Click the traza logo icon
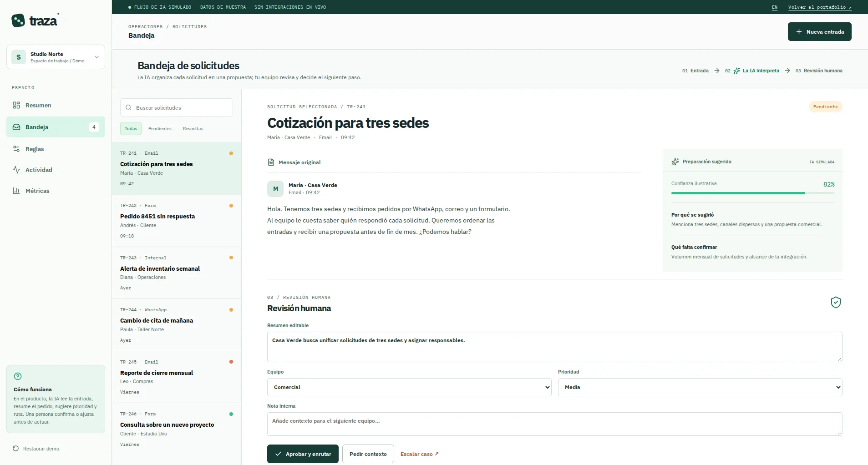Image resolution: width=868 pixels, height=465 pixels. (18, 20)
